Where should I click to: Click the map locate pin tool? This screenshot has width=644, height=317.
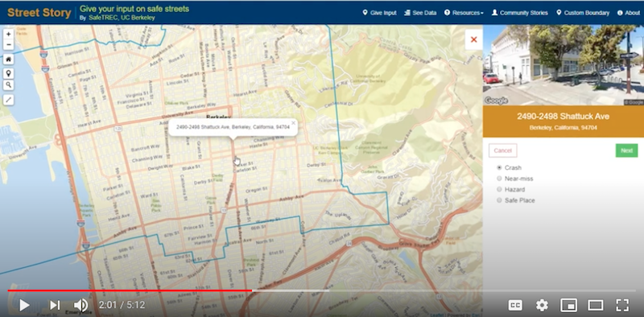pos(9,73)
